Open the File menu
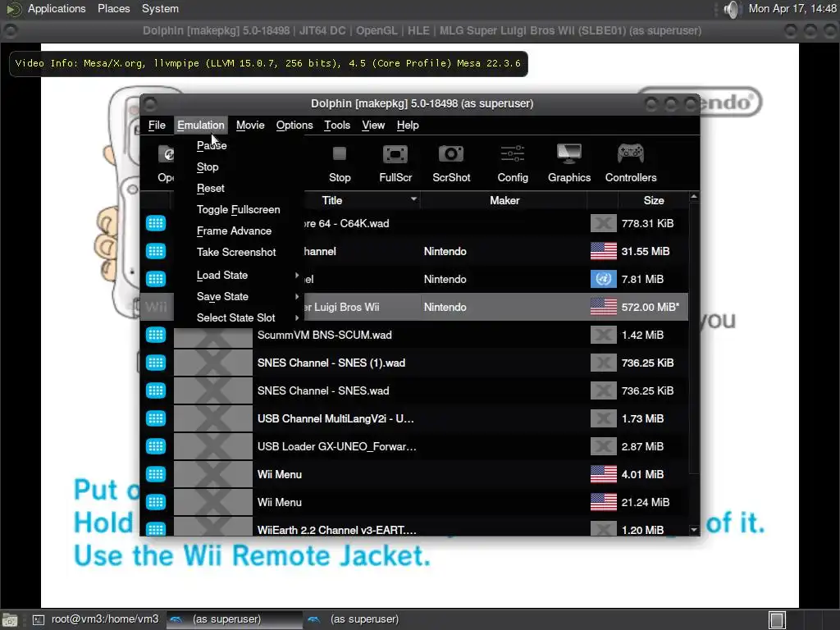Image resolution: width=840 pixels, height=630 pixels. [x=157, y=126]
